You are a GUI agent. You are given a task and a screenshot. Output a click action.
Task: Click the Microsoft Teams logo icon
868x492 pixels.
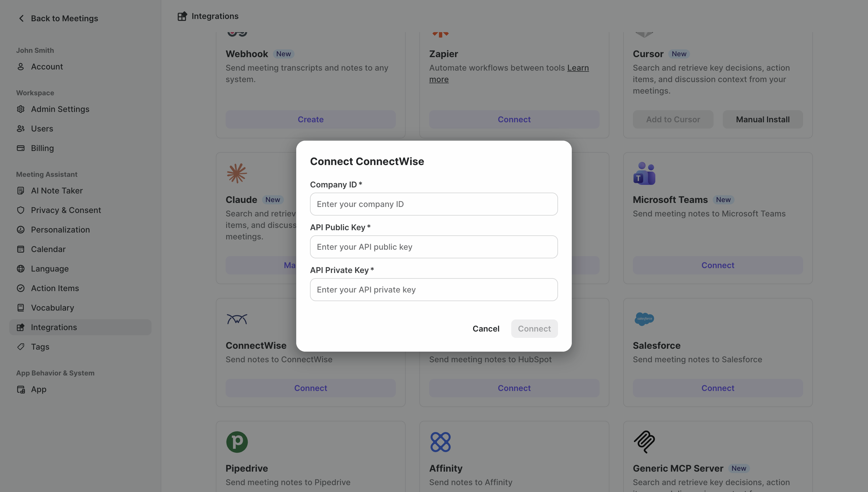click(x=644, y=173)
